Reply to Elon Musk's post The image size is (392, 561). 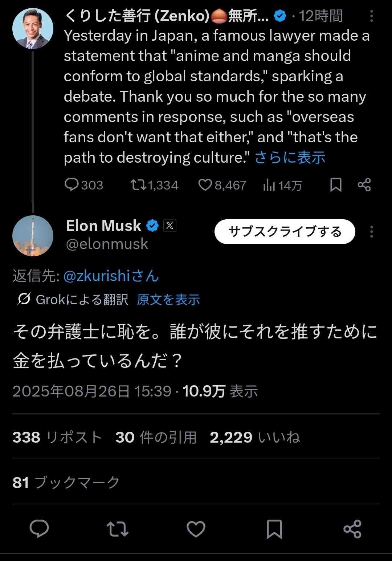pyautogui.click(x=39, y=529)
